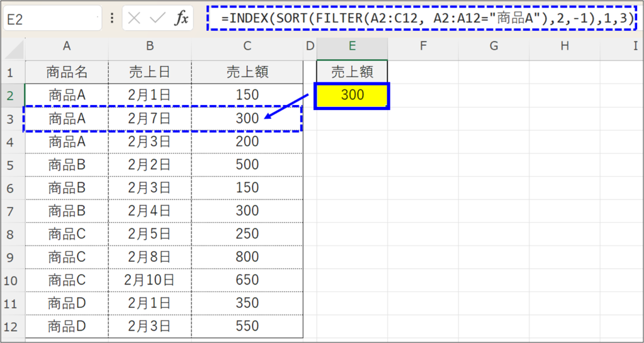Click cell A5 containing 商品B
The image size is (644, 343).
tap(67, 165)
